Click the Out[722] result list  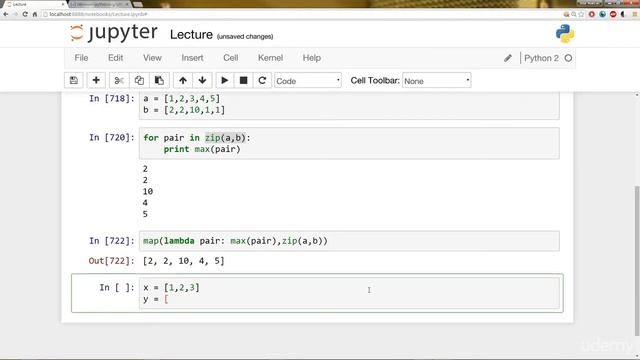coord(184,261)
